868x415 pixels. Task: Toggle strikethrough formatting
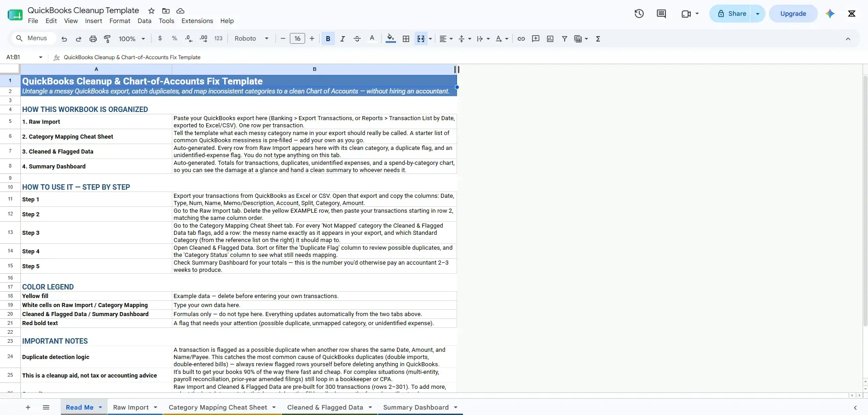tap(357, 39)
